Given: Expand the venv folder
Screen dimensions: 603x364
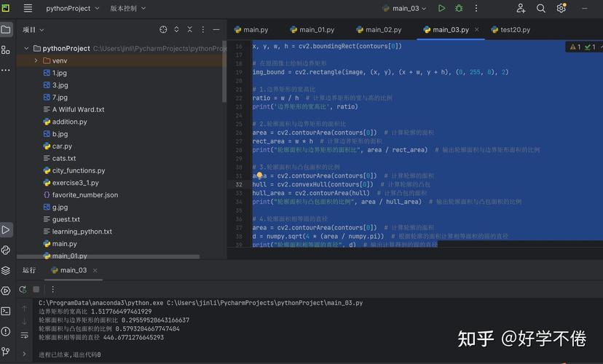Looking at the screenshot, I should point(36,60).
